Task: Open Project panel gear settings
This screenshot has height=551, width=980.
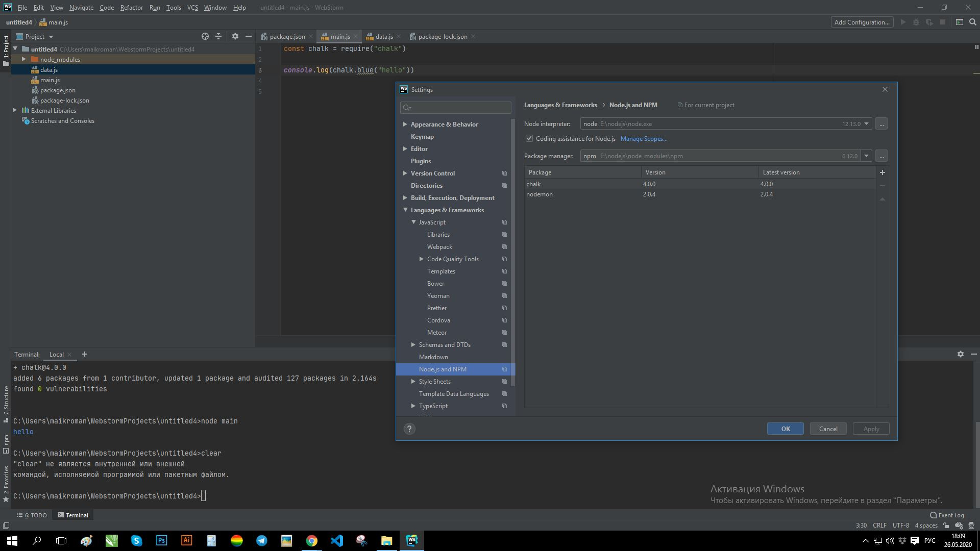Action: coord(235,36)
